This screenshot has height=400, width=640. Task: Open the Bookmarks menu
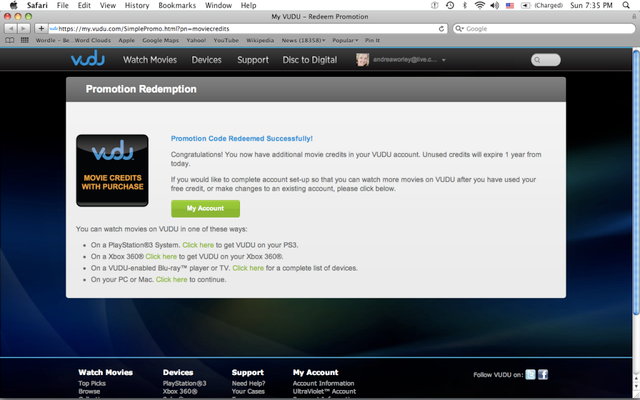[177, 5]
